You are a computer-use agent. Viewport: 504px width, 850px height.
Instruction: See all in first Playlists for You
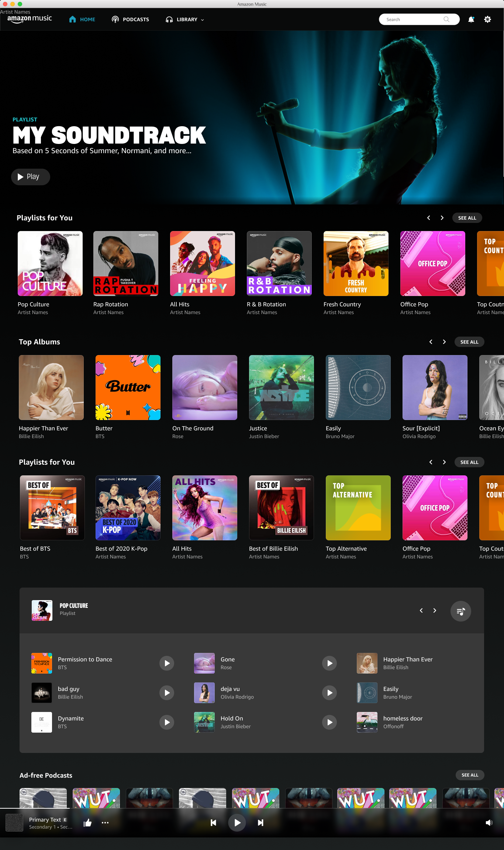point(467,218)
